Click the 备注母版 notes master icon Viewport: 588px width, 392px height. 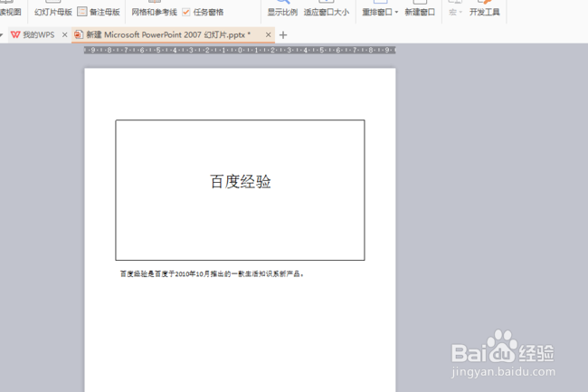click(x=81, y=12)
